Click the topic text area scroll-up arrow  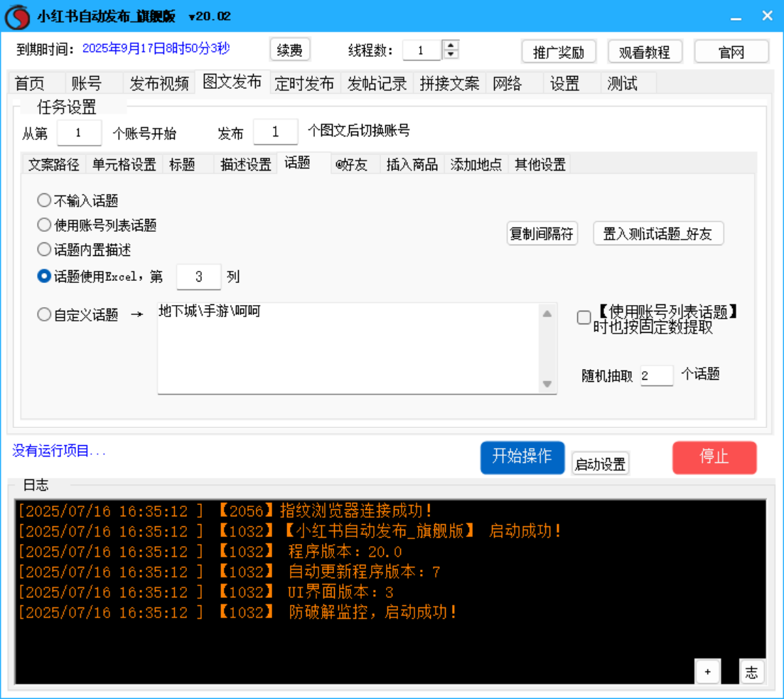click(547, 314)
